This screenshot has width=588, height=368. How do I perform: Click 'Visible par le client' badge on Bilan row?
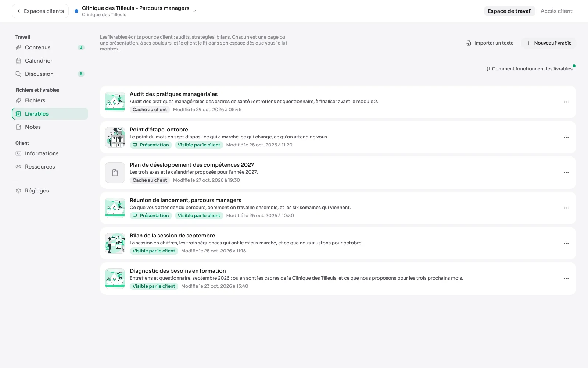[154, 251]
